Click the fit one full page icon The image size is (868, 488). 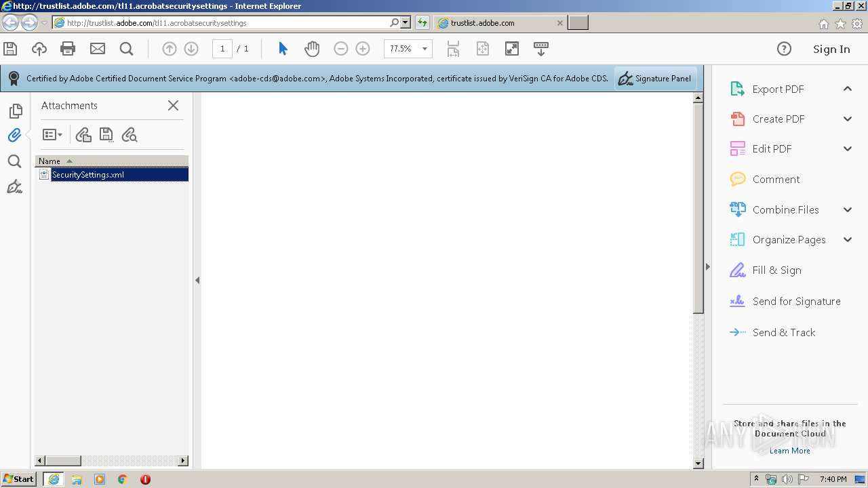point(482,49)
